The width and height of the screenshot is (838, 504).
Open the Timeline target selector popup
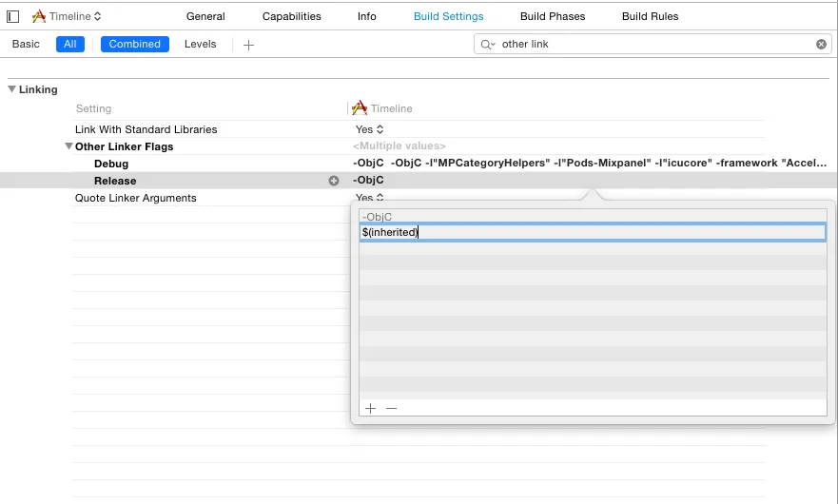(67, 16)
